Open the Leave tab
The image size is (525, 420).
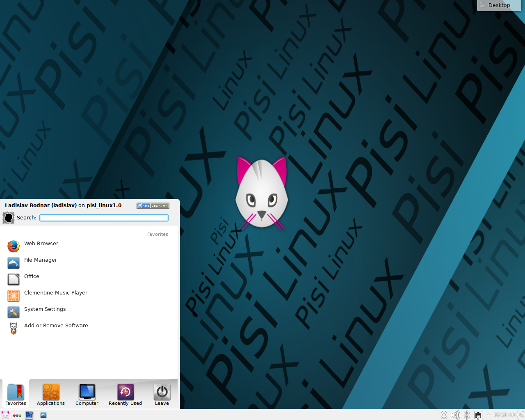(162, 395)
